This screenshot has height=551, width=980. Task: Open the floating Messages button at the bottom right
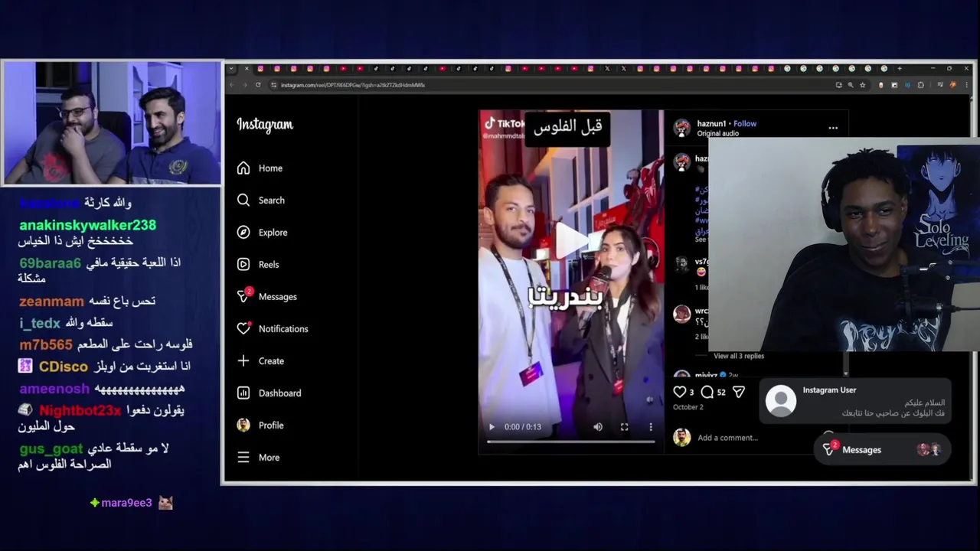pyautogui.click(x=883, y=450)
